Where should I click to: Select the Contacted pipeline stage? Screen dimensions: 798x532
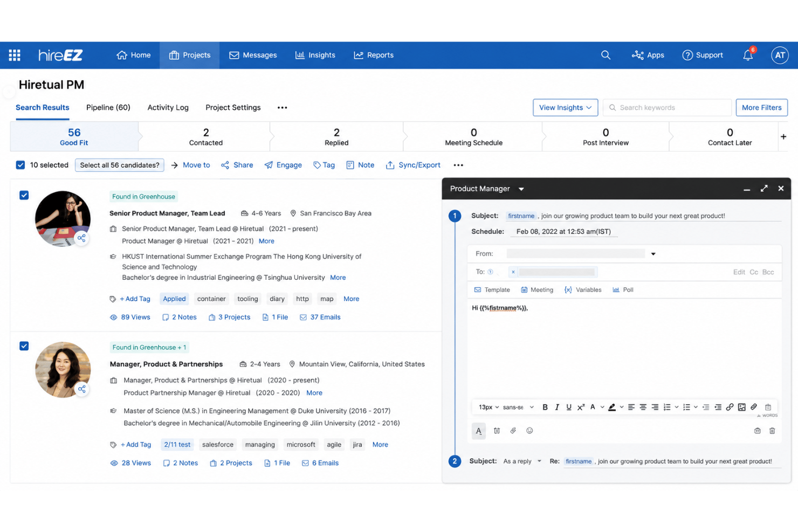click(205, 136)
